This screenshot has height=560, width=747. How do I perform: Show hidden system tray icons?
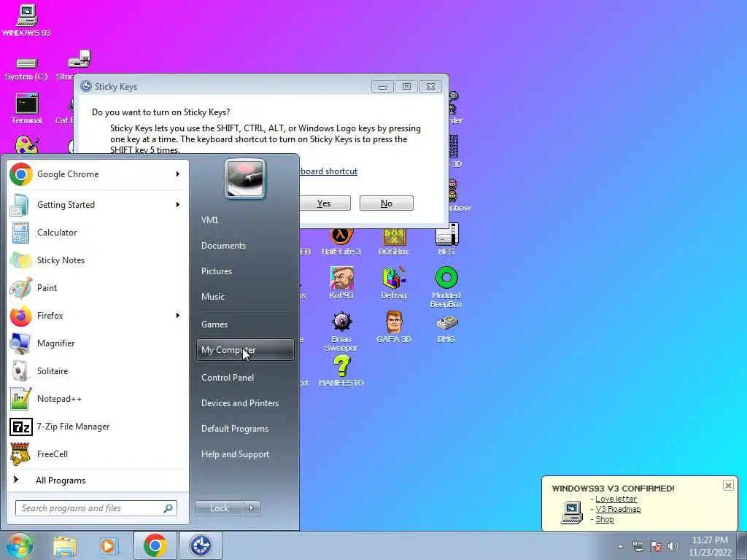pyautogui.click(x=620, y=546)
